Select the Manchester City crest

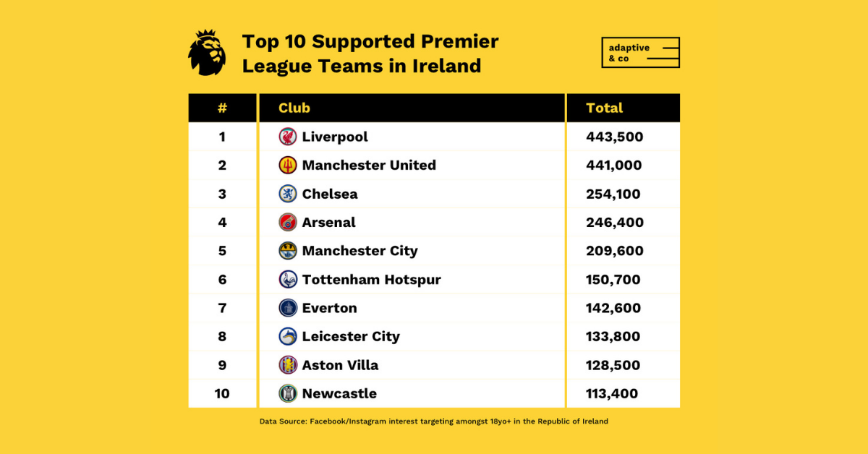(x=288, y=251)
